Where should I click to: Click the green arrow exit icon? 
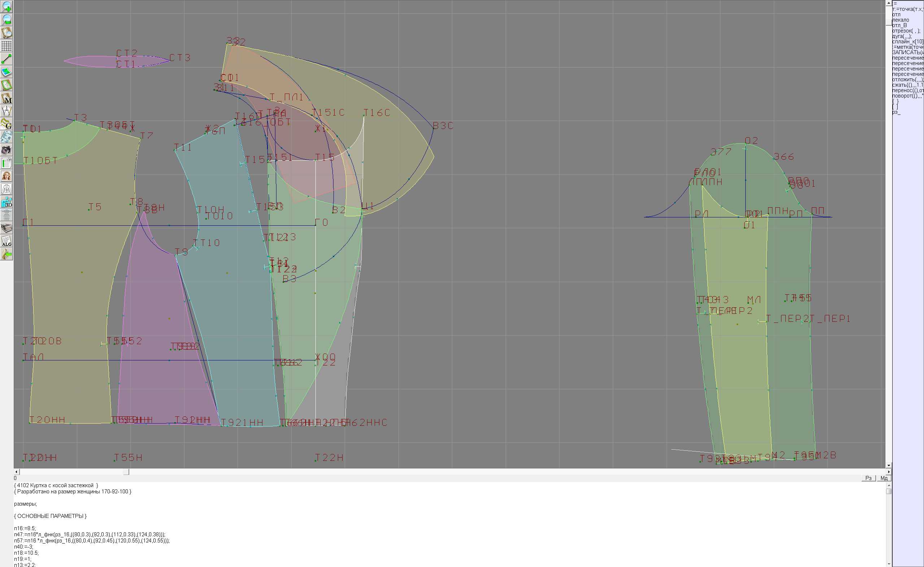pos(7,254)
